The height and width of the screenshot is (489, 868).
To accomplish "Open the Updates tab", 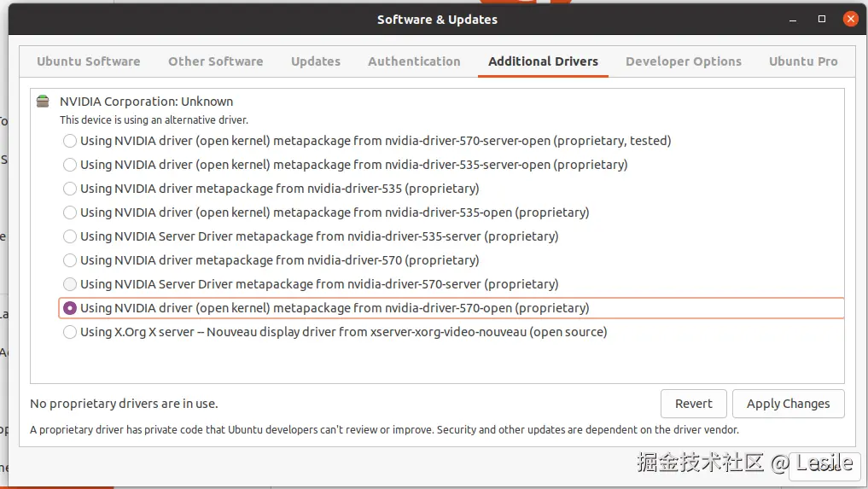I will (316, 61).
